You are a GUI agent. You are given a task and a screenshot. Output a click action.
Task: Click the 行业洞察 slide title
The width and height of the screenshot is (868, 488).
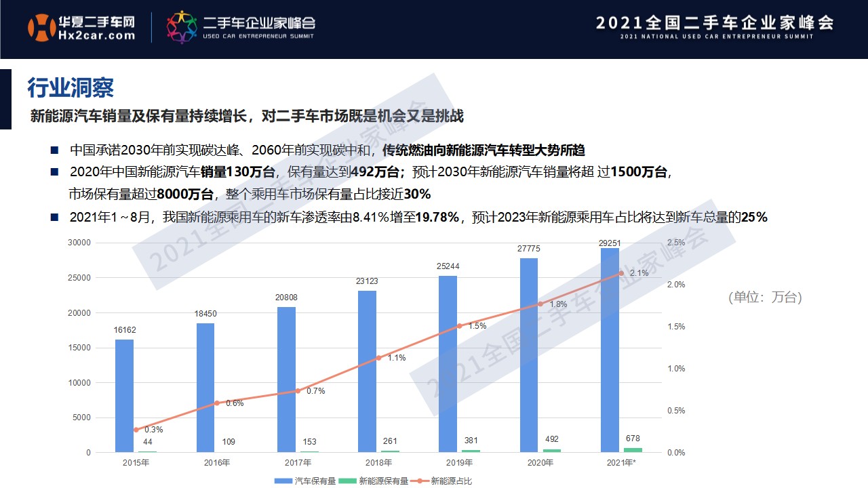point(70,87)
